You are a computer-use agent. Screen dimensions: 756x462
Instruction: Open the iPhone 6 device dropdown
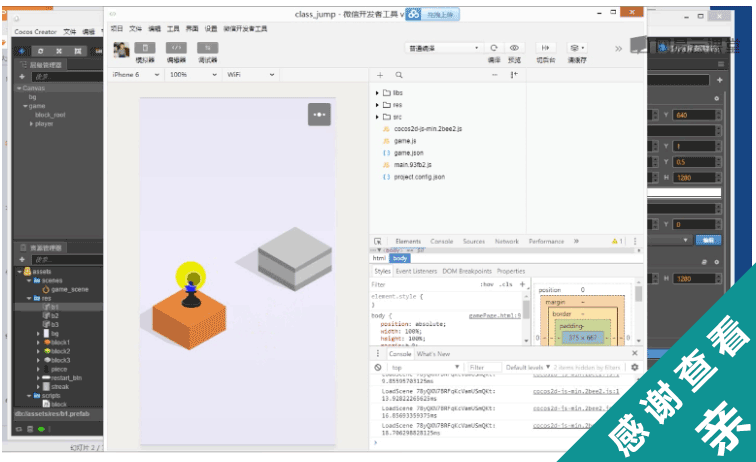(x=135, y=75)
